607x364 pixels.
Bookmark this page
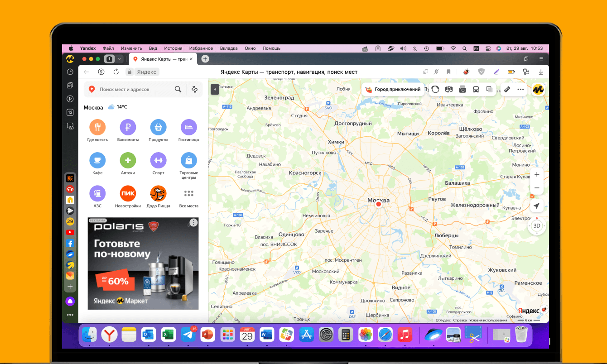click(x=448, y=72)
